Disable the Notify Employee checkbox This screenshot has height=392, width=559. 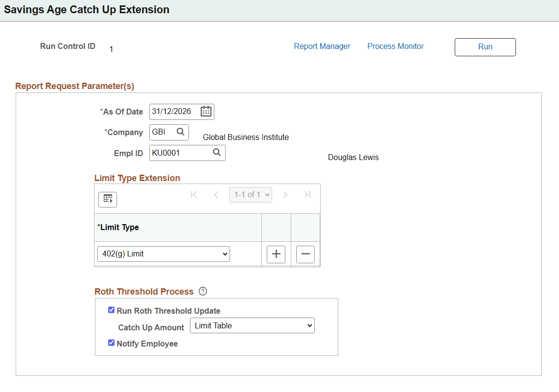pyautogui.click(x=111, y=343)
